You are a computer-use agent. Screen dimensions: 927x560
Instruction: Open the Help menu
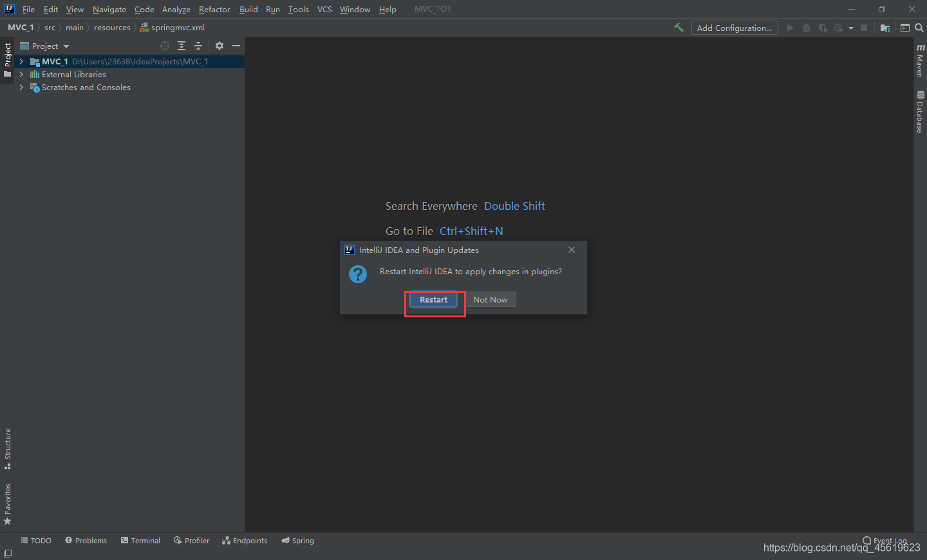pos(388,9)
